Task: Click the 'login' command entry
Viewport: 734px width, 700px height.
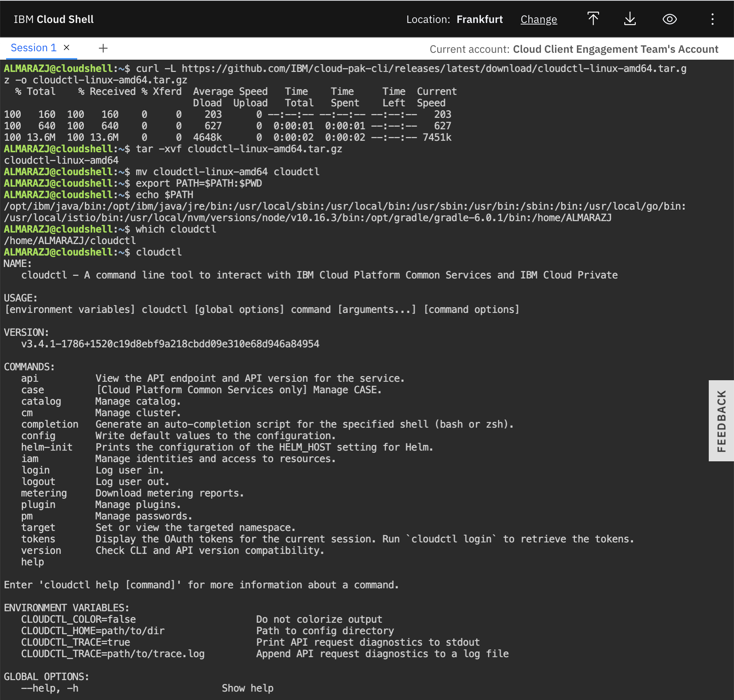Action: [36, 470]
